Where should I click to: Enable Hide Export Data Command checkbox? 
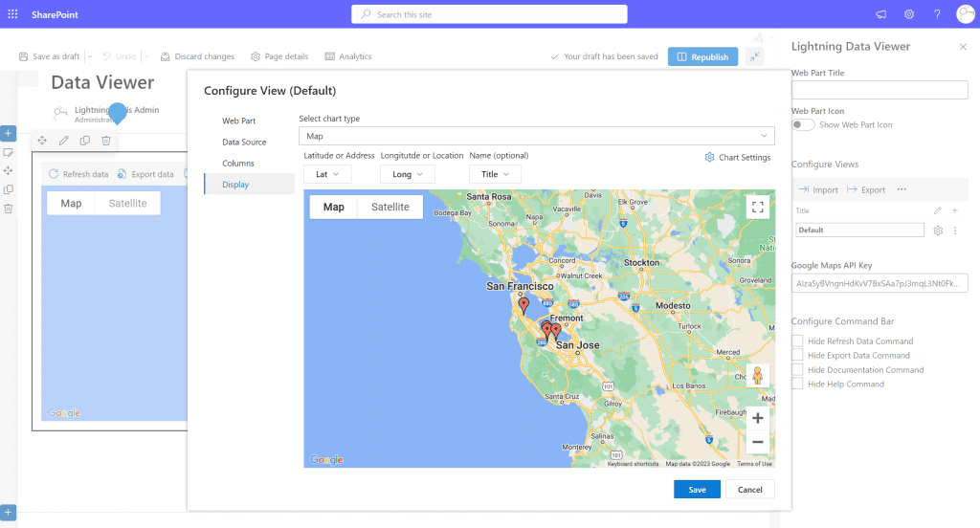(797, 355)
